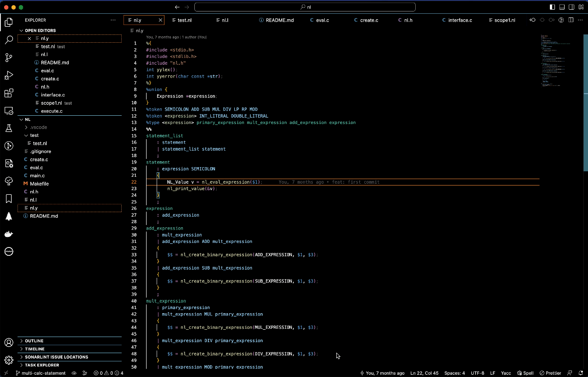Collapse the test folder
The height and width of the screenshot is (377, 588).
(70, 135)
